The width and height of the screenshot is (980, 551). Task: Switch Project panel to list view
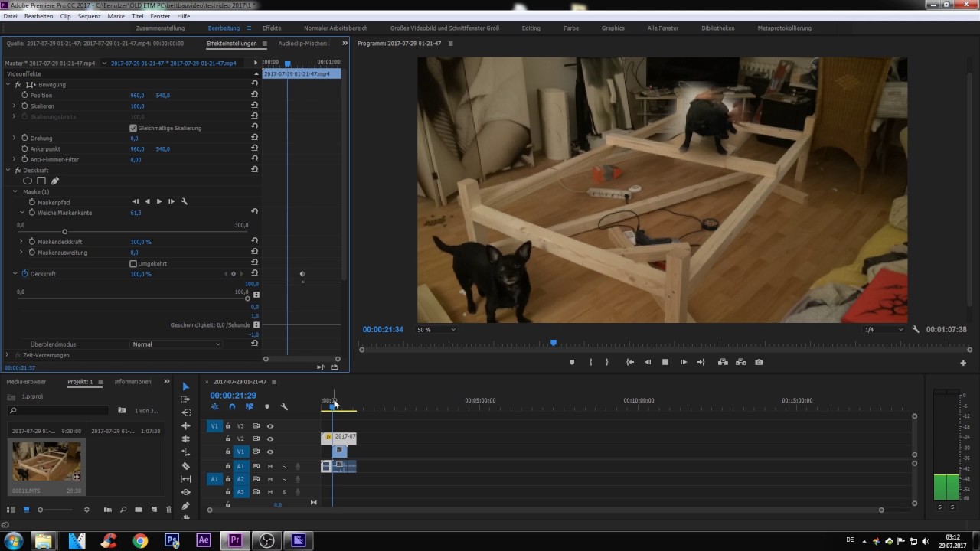coord(11,510)
